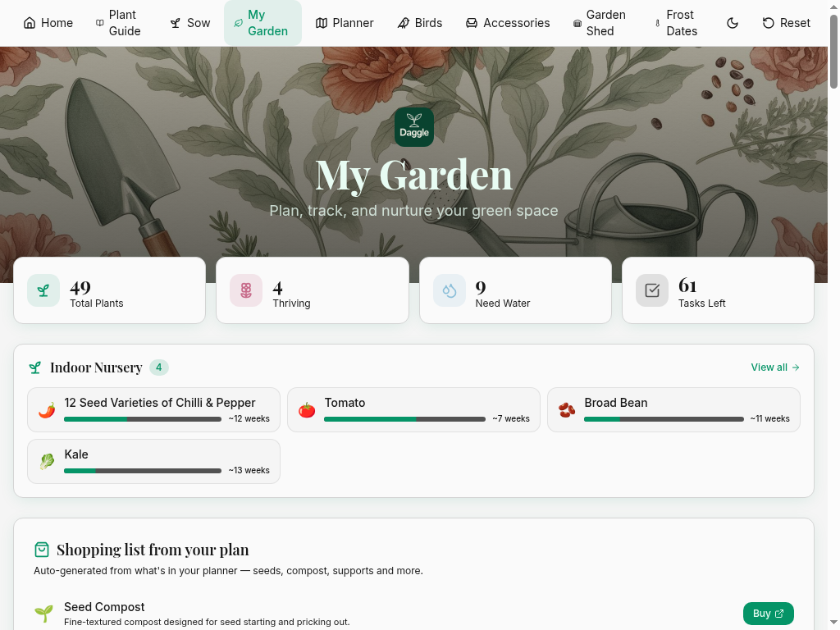840x630 pixels.
Task: Click the chilli pepper emoji icon
Action: 47,410
